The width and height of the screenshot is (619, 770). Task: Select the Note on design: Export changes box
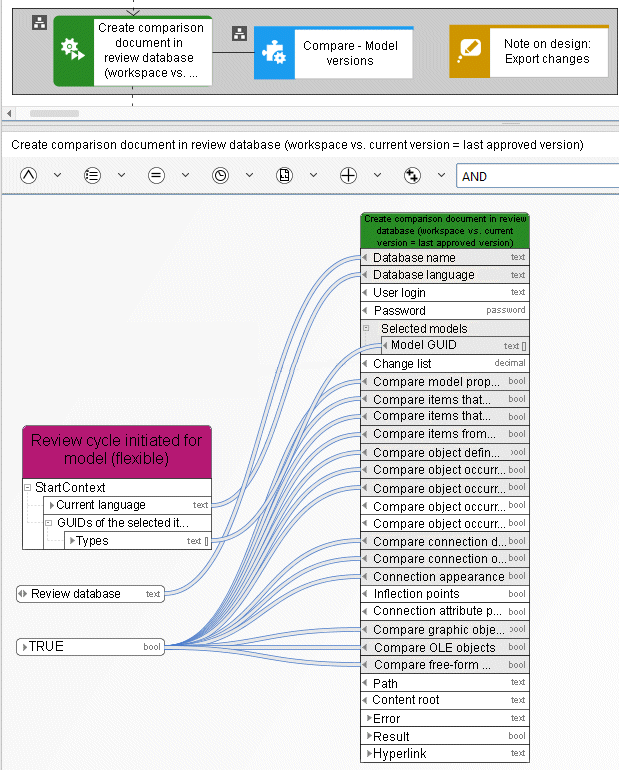(529, 51)
